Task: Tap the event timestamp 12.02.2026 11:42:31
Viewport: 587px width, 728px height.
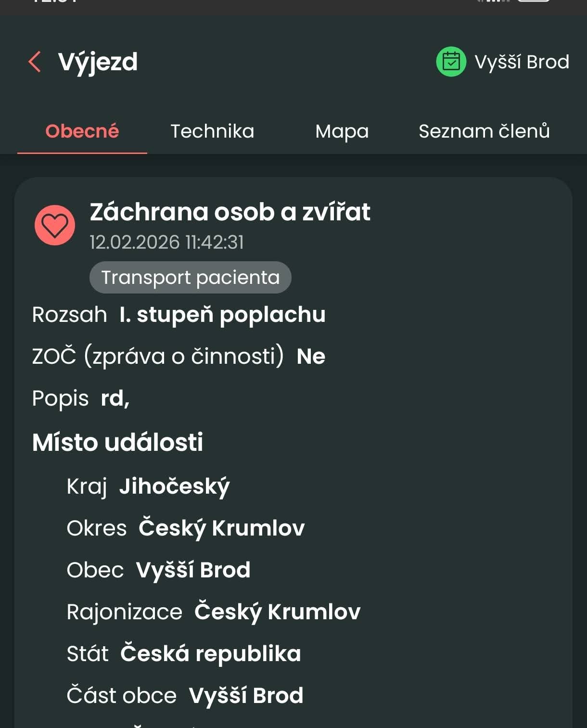Action: pos(167,242)
